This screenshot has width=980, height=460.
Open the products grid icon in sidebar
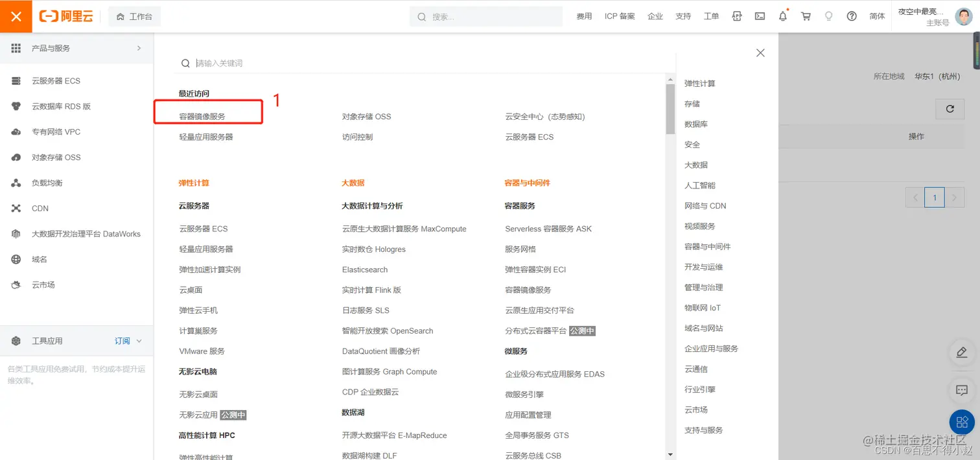(x=16, y=47)
